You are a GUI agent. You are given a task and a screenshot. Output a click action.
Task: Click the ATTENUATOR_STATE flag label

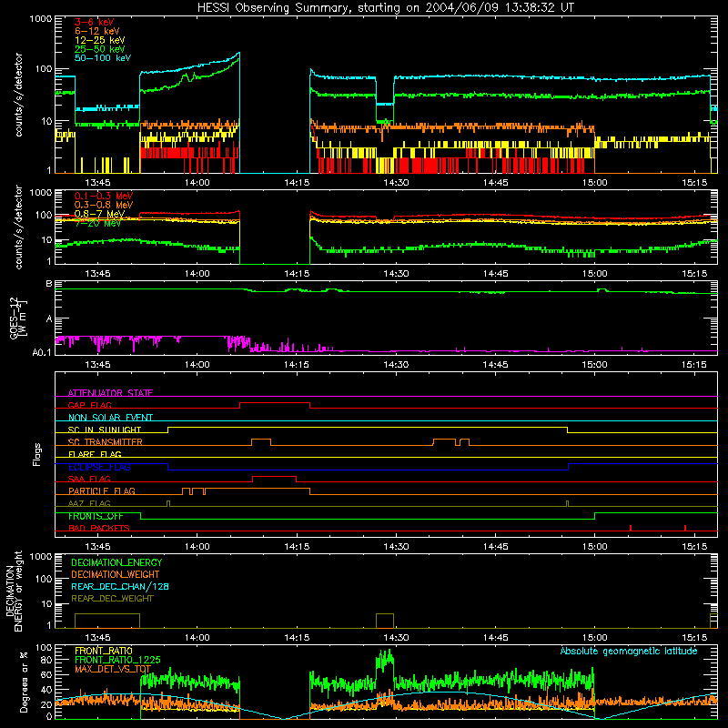tap(110, 393)
